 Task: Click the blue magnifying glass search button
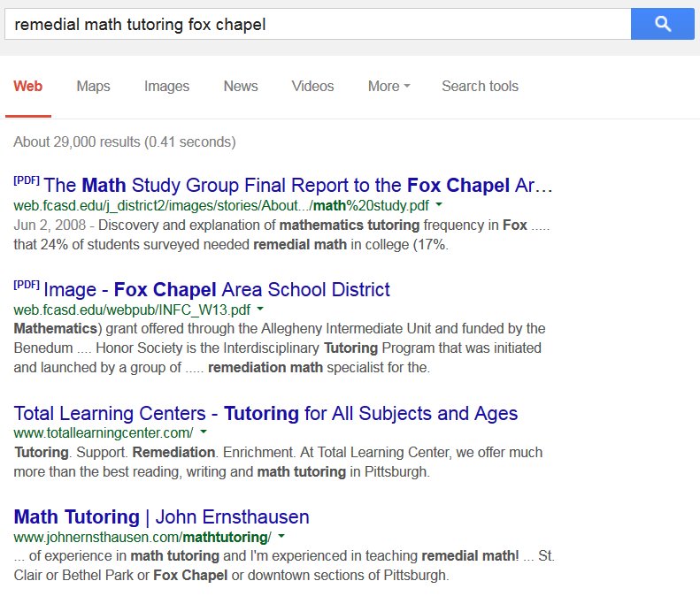coord(663,24)
